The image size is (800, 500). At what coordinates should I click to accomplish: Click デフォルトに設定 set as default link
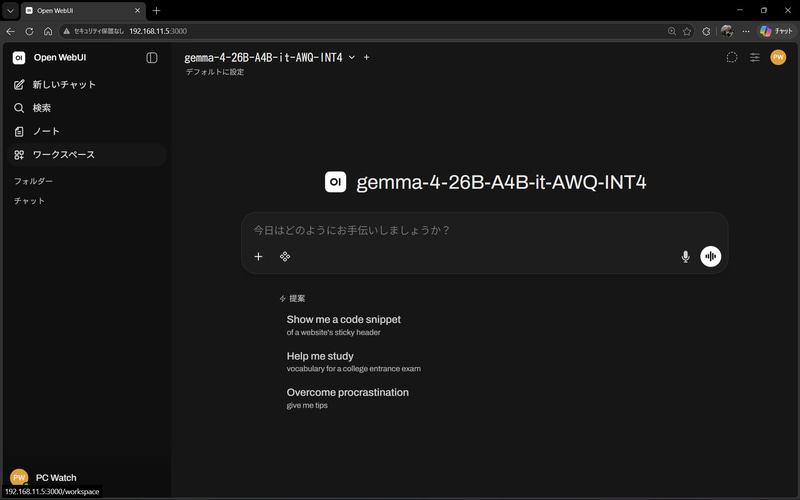point(215,72)
